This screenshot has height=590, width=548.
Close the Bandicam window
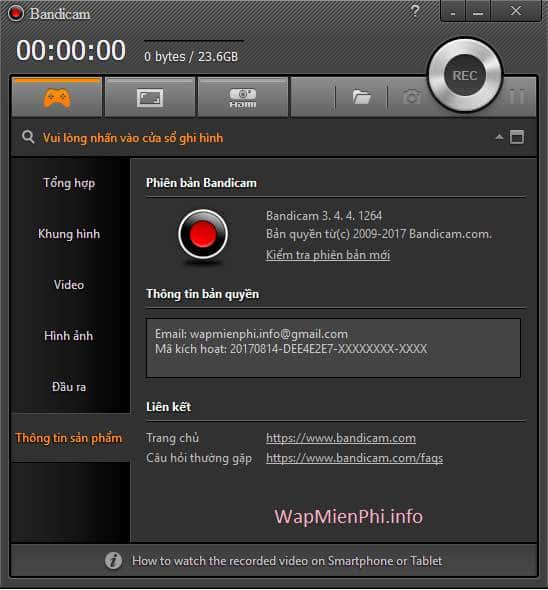pos(516,11)
